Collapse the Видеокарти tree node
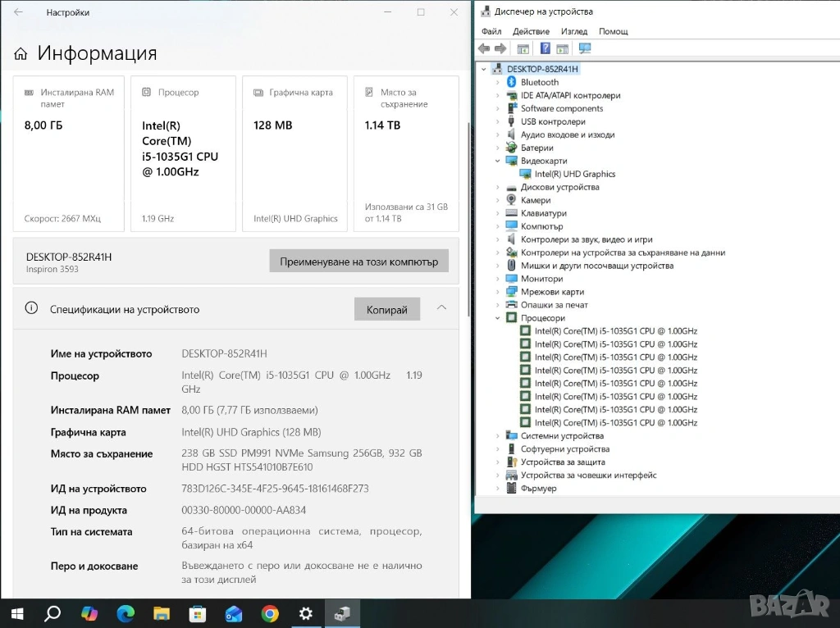 tap(497, 161)
